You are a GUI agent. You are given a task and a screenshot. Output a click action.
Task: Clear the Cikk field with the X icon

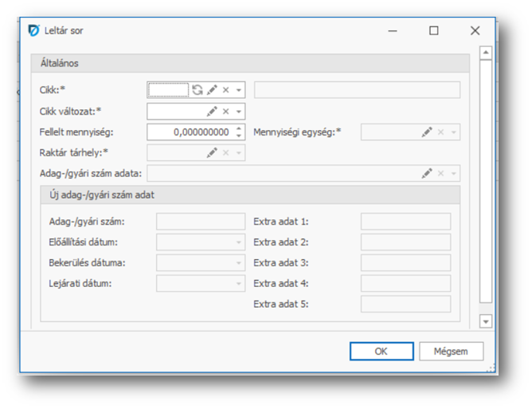pyautogui.click(x=225, y=90)
